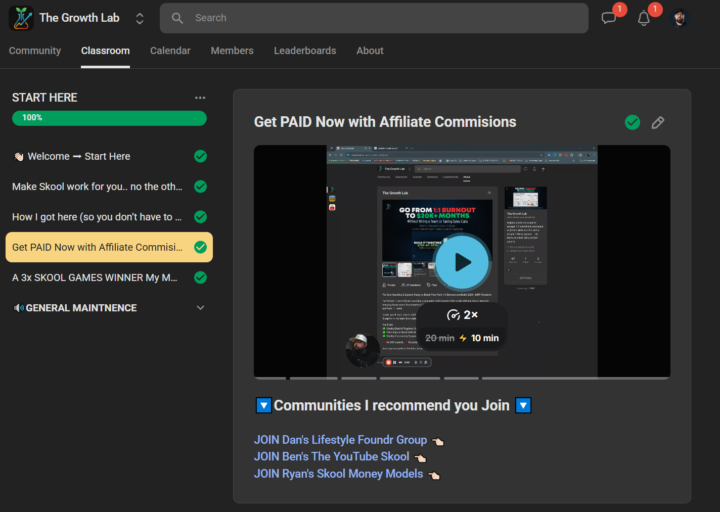
Task: Open the community switcher arrows
Action: coord(140,18)
